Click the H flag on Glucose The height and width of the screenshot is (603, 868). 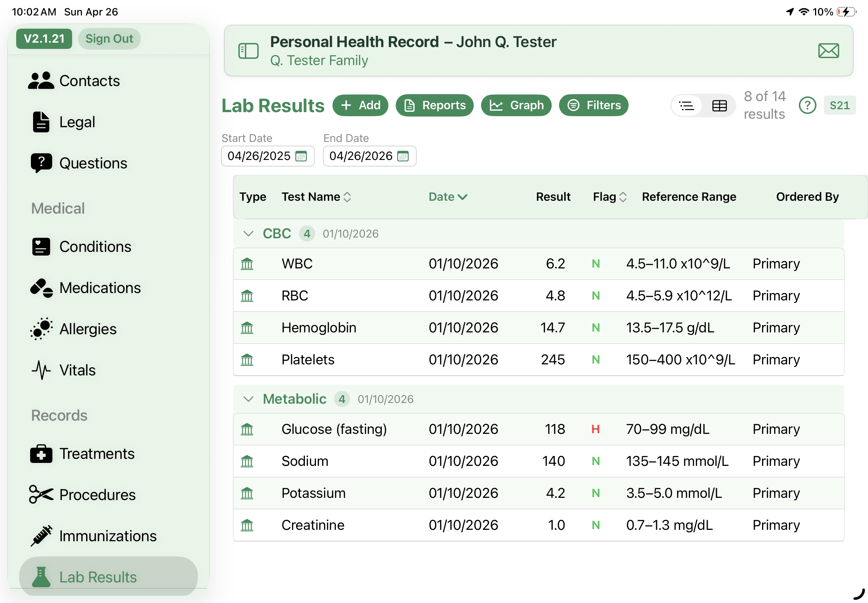coord(595,429)
